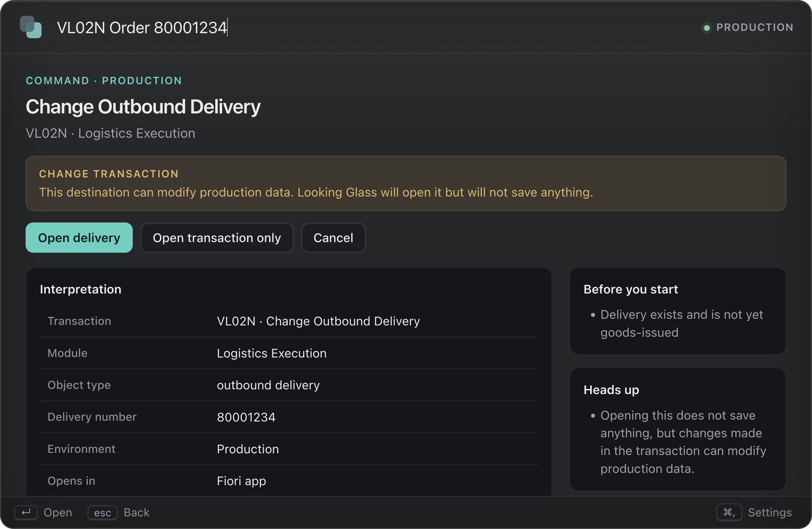Screen dimensions: 812x529
Task: Select the value VL02N · Change Outbound Delivery
Action: 318,321
